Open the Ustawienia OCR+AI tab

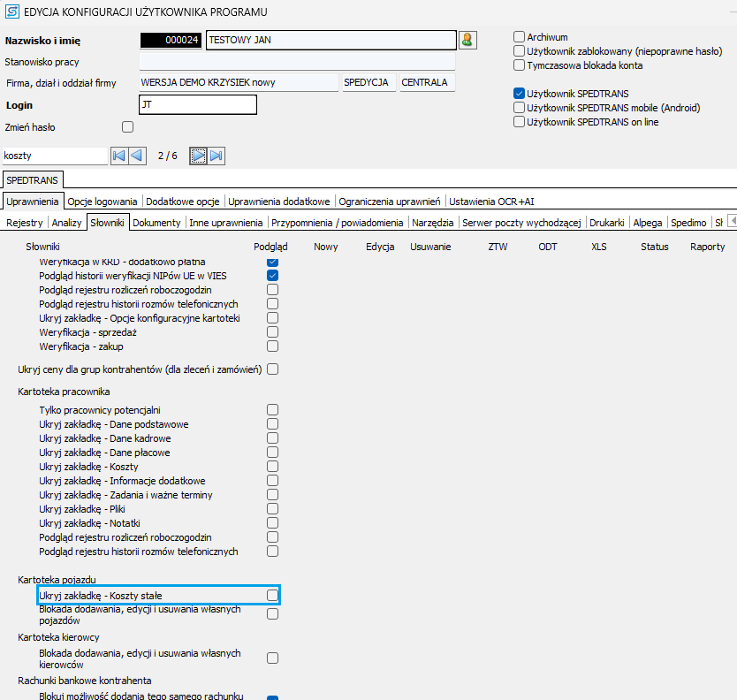point(491,202)
